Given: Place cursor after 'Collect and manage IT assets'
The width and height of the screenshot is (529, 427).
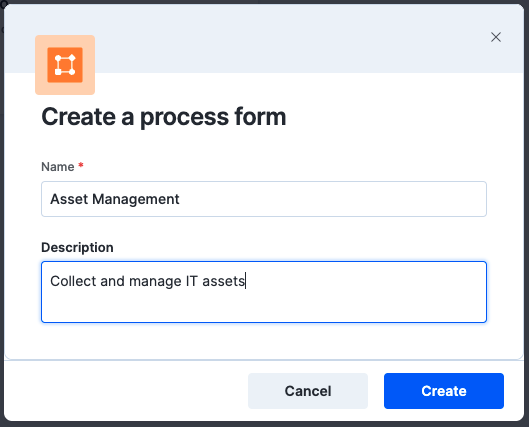Looking at the screenshot, I should click(x=246, y=281).
